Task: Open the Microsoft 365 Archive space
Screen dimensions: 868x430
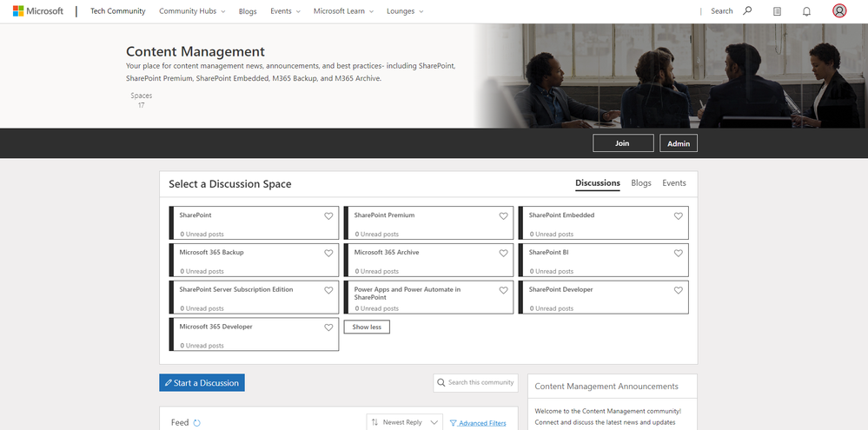Action: pos(428,260)
